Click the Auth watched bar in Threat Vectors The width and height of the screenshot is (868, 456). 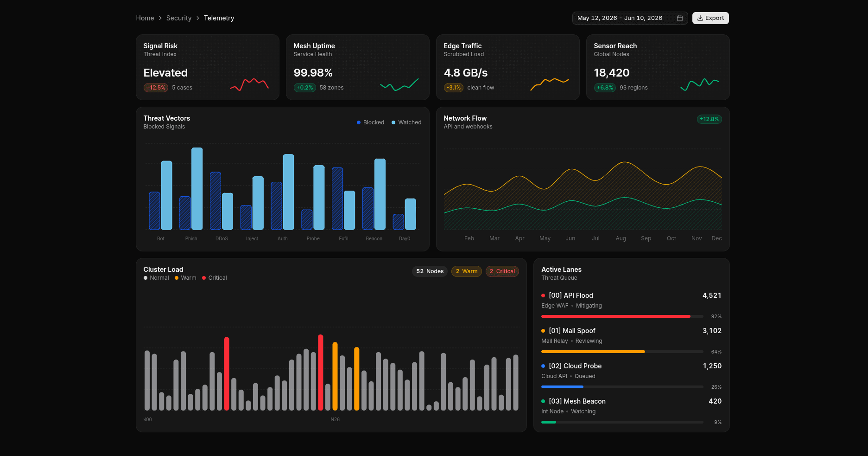288,192
